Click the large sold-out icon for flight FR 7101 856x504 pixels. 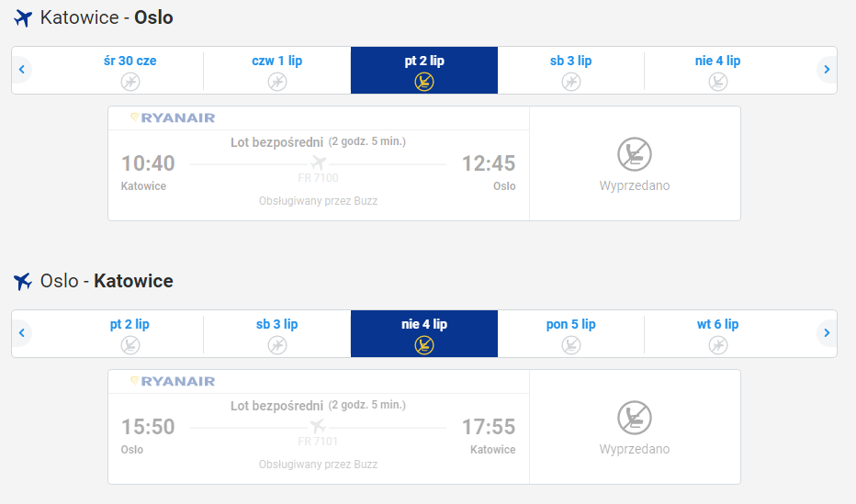(x=635, y=418)
